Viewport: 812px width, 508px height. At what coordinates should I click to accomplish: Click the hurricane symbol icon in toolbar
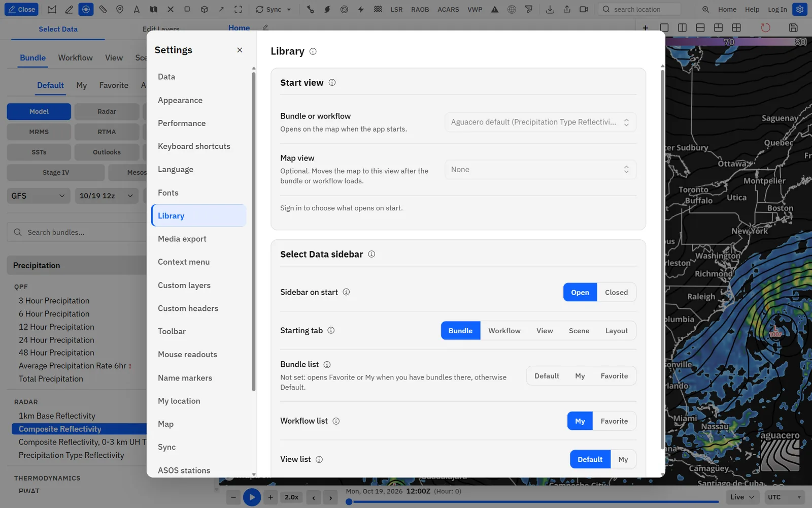coord(327,9)
